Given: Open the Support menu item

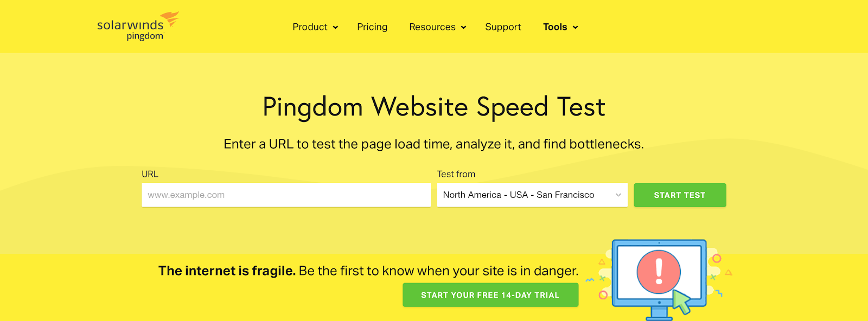Looking at the screenshot, I should coord(503,27).
